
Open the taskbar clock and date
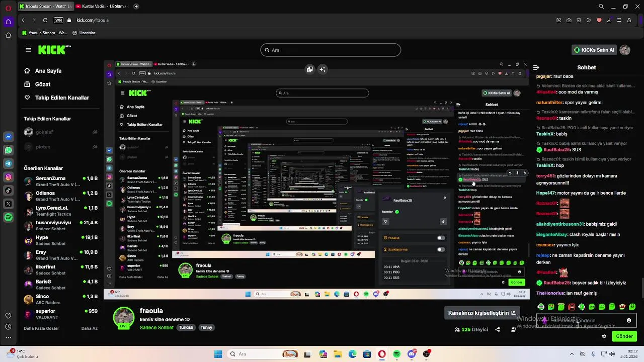click(630, 354)
